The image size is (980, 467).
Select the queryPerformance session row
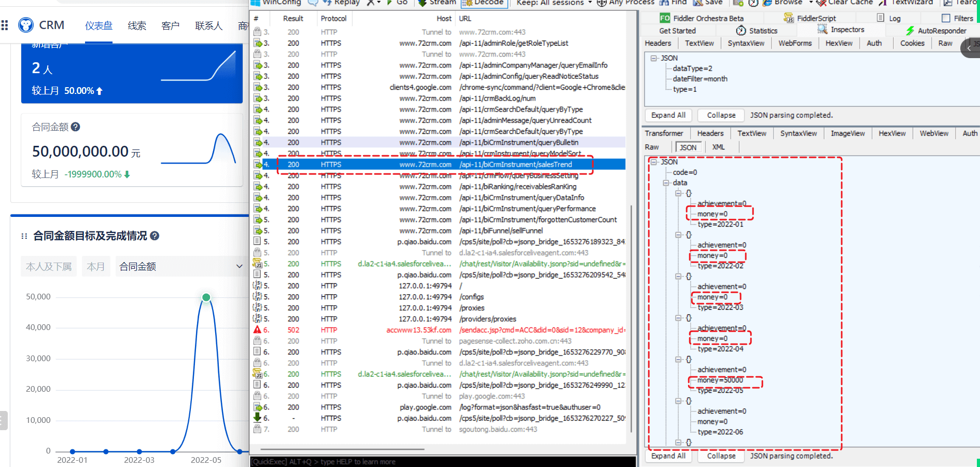(439, 209)
